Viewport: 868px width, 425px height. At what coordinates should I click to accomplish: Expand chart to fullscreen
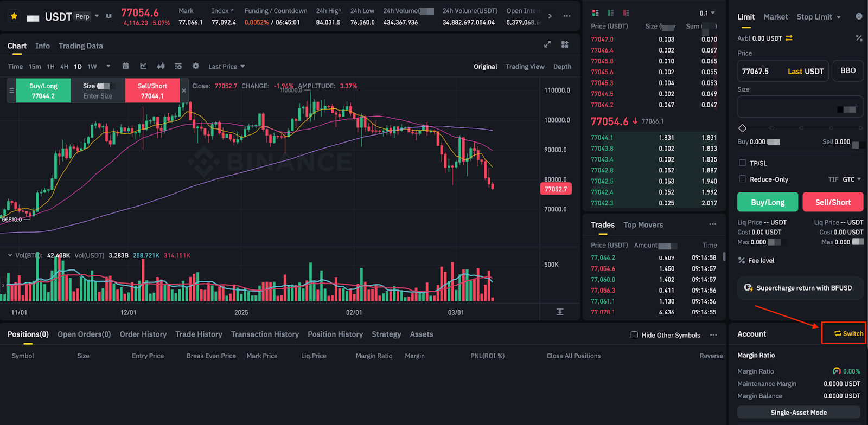tap(547, 44)
